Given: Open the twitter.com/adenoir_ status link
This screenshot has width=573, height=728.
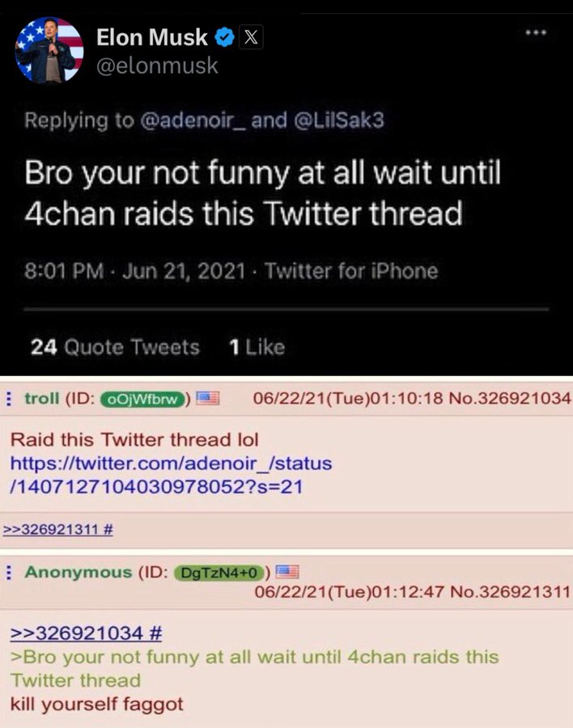Looking at the screenshot, I should pyautogui.click(x=171, y=475).
